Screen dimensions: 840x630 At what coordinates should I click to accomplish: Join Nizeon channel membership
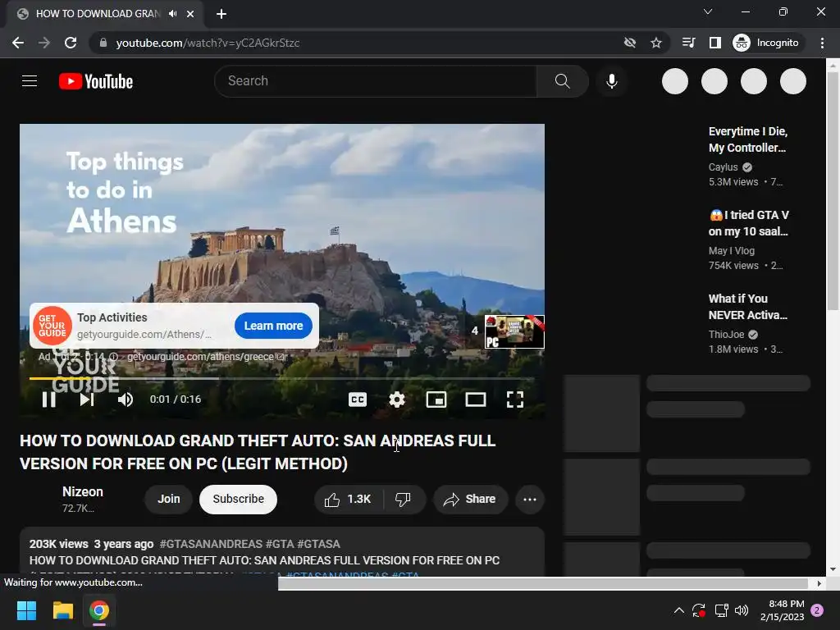click(x=169, y=500)
